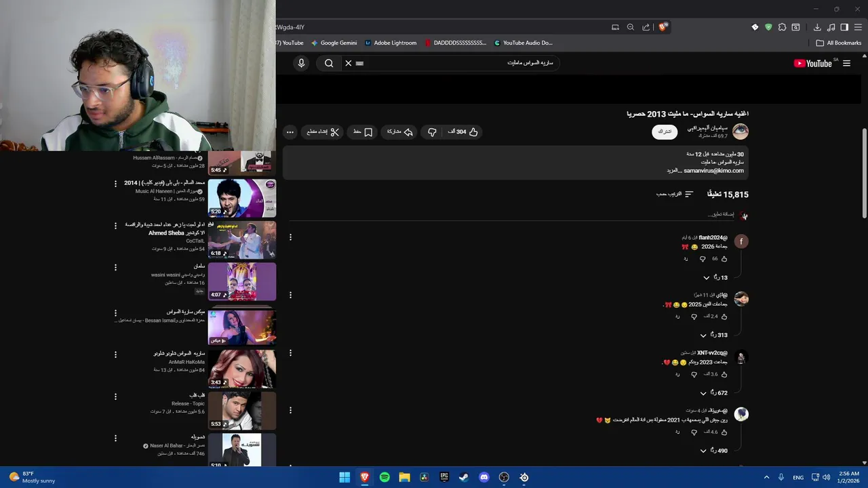The height and width of the screenshot is (488, 868).
Task: Open flanh2024 commenter profile name
Action: click(x=713, y=238)
